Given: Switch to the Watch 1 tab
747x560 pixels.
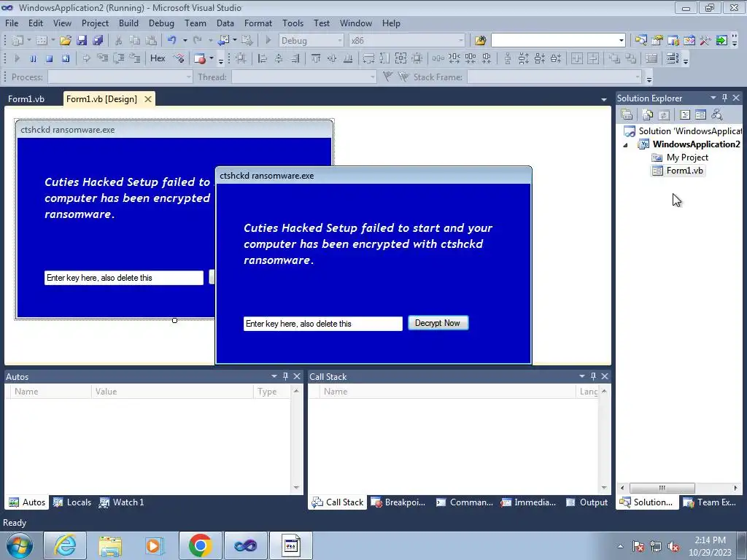Looking at the screenshot, I should tap(121, 502).
